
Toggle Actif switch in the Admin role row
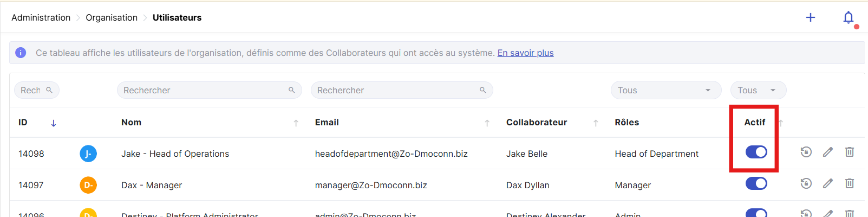pyautogui.click(x=756, y=213)
